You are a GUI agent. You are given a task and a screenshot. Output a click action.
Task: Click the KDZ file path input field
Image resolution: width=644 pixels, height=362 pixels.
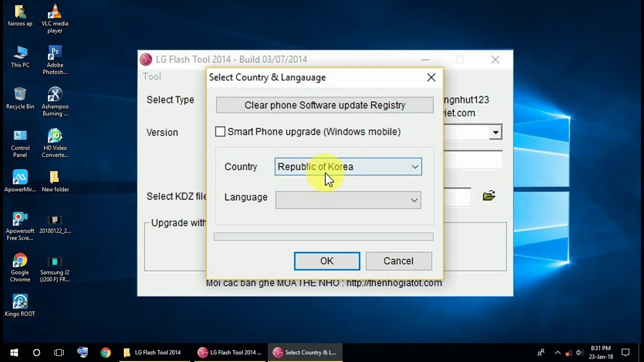point(457,196)
